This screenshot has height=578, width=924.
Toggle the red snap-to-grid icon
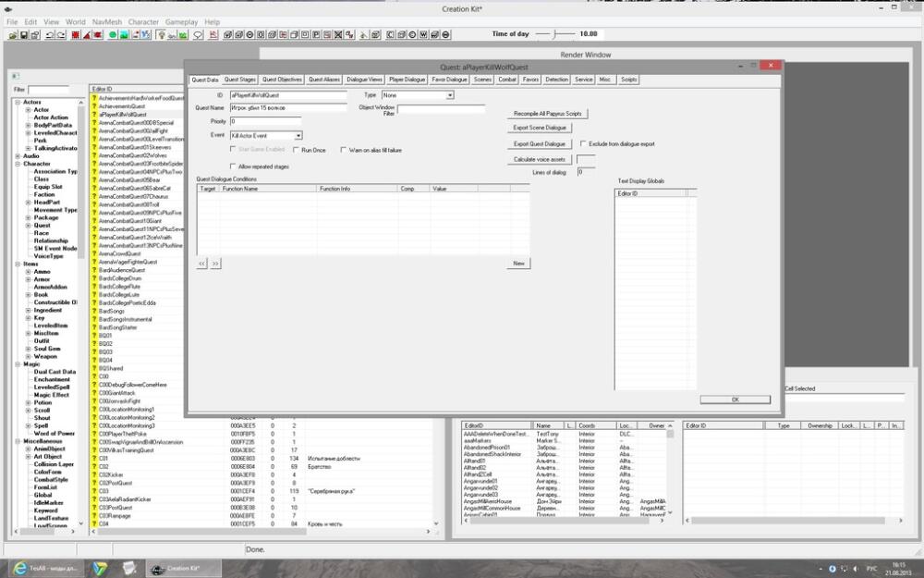(76, 35)
